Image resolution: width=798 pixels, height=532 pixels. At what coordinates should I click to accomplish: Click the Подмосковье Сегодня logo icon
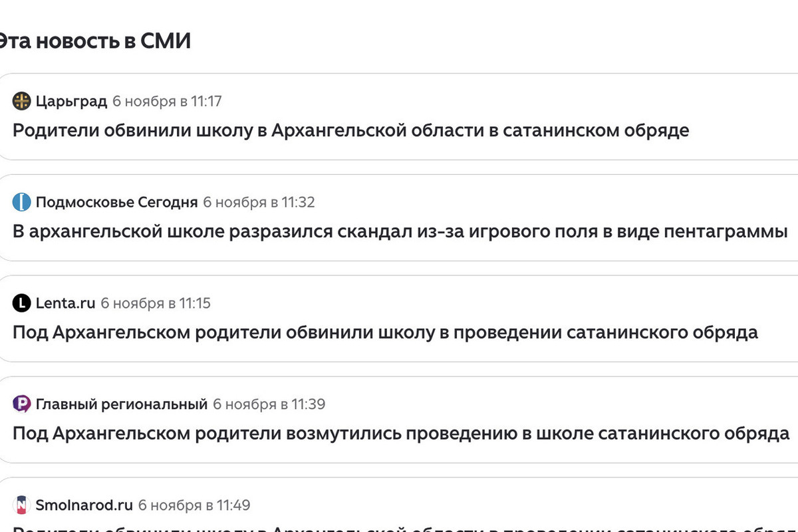(x=22, y=202)
